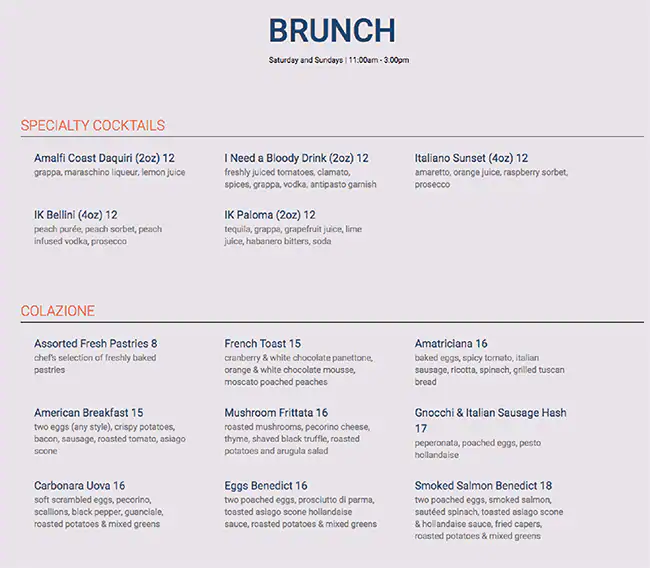Select the Specialty Cocktails section heading
Screen dimensions: 650x568
93,126
